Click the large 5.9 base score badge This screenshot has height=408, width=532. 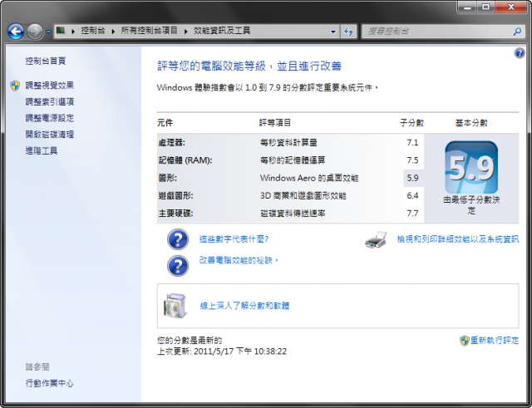pos(471,167)
